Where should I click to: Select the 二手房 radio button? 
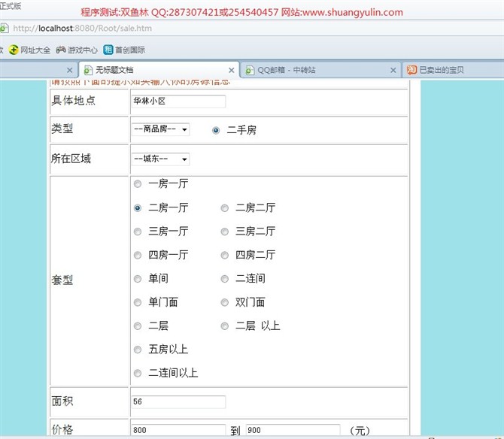[x=216, y=130]
